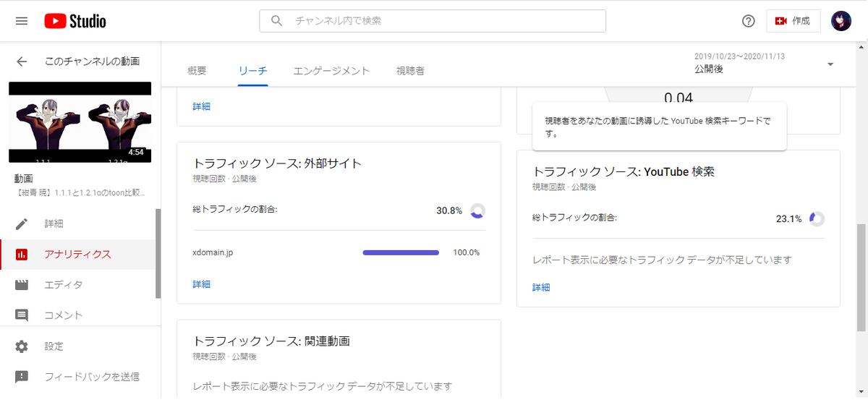This screenshot has height=405, width=868.
Task: Open the channel avatar account menu
Action: tap(841, 21)
